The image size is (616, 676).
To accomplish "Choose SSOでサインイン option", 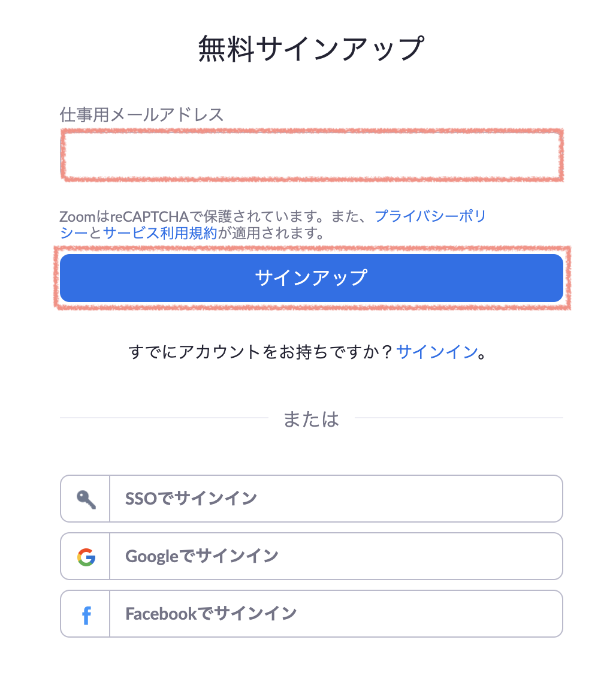I will (x=312, y=499).
